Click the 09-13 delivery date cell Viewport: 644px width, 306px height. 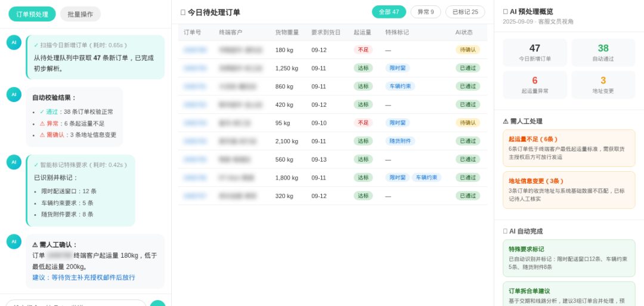318,159
